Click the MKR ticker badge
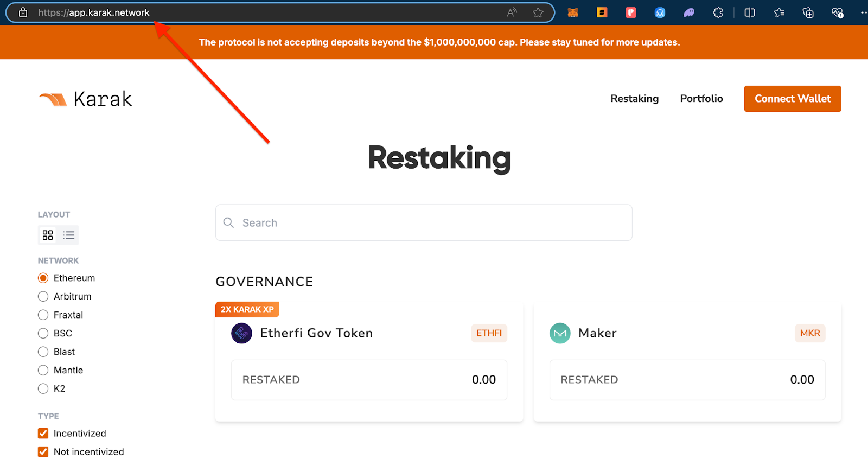This screenshot has height=465, width=868. [810, 333]
